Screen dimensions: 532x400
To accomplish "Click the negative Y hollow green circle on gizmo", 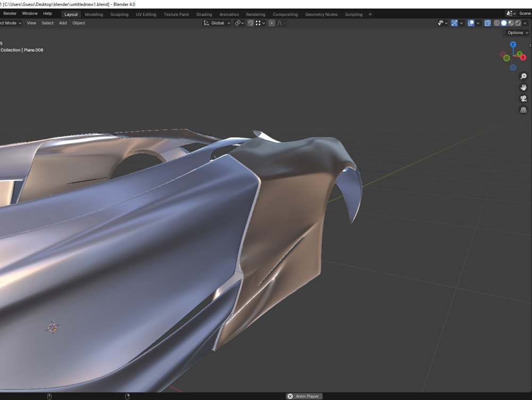I will [506, 58].
